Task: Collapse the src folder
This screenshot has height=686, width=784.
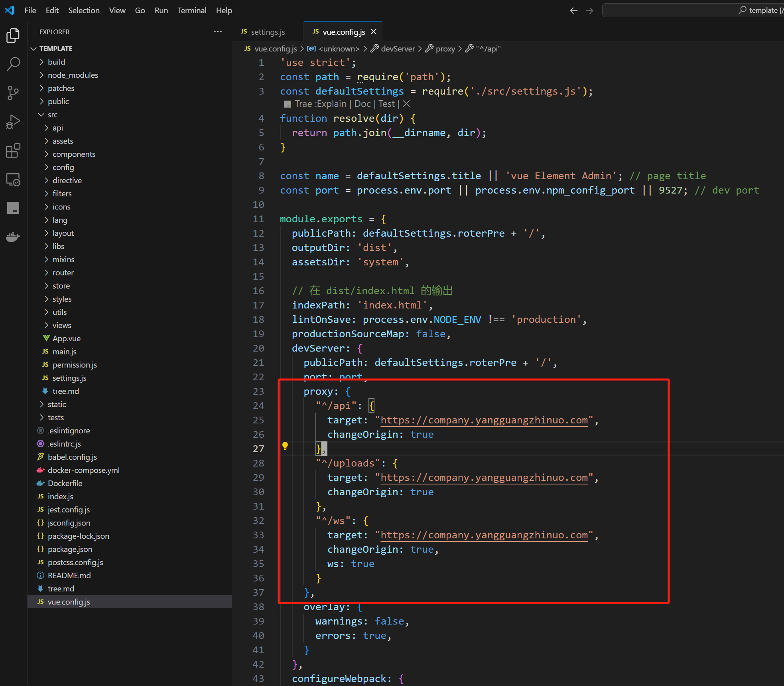Action: 52,115
